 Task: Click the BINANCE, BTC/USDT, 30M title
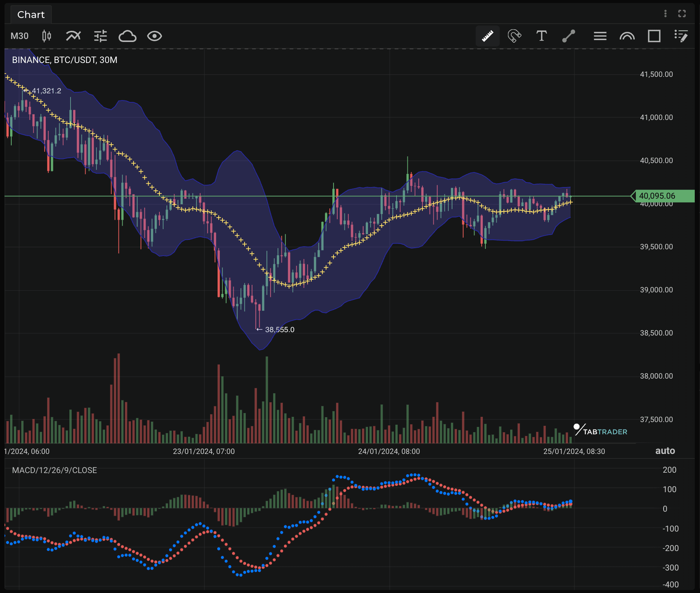65,60
